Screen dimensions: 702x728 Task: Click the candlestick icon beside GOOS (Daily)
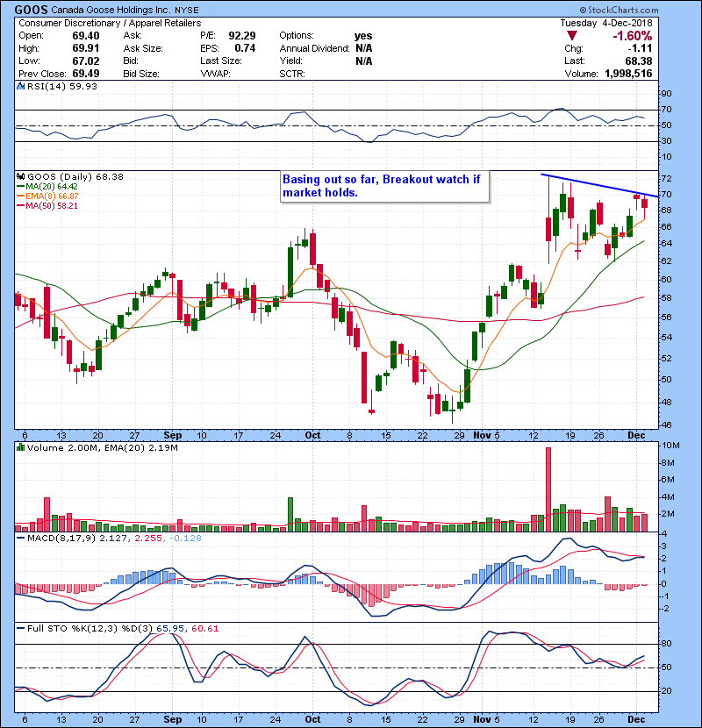pyautogui.click(x=20, y=176)
